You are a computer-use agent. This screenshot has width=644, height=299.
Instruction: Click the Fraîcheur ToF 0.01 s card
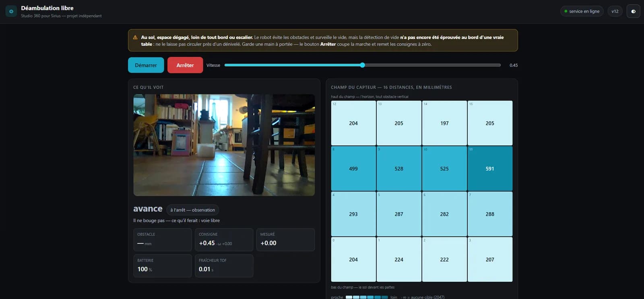224,266
